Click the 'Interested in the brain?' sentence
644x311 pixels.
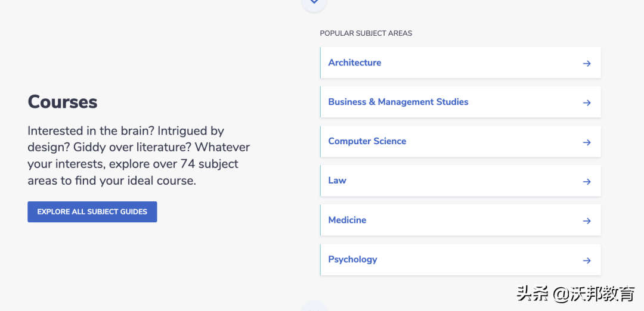coord(91,130)
